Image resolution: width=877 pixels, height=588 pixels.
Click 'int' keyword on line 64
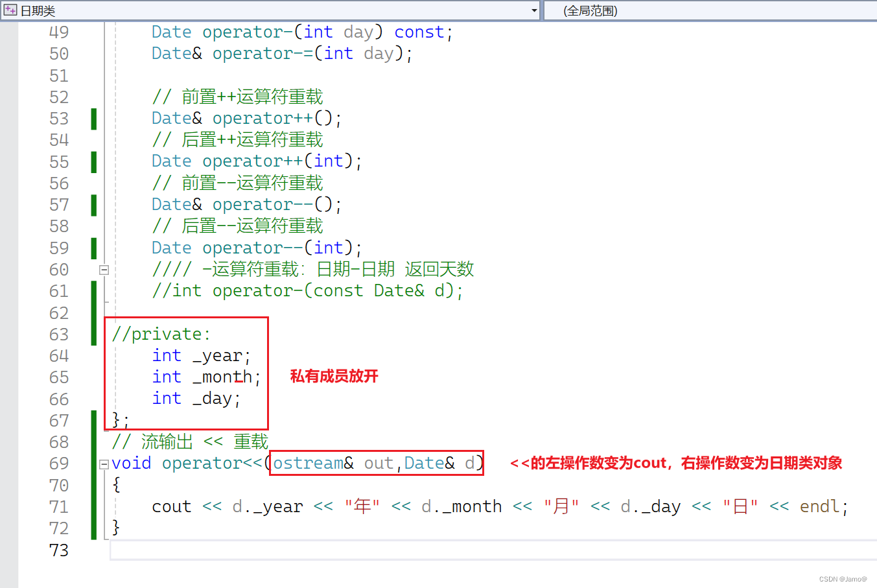click(x=167, y=356)
